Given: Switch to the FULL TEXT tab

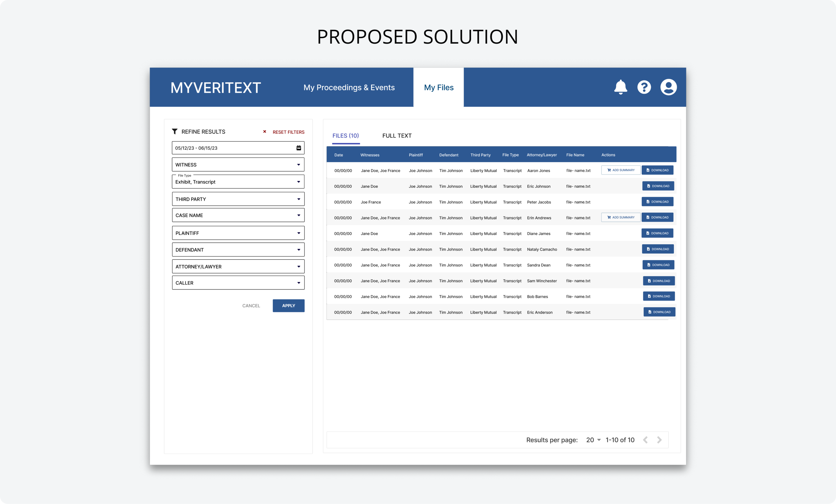Looking at the screenshot, I should [x=397, y=136].
